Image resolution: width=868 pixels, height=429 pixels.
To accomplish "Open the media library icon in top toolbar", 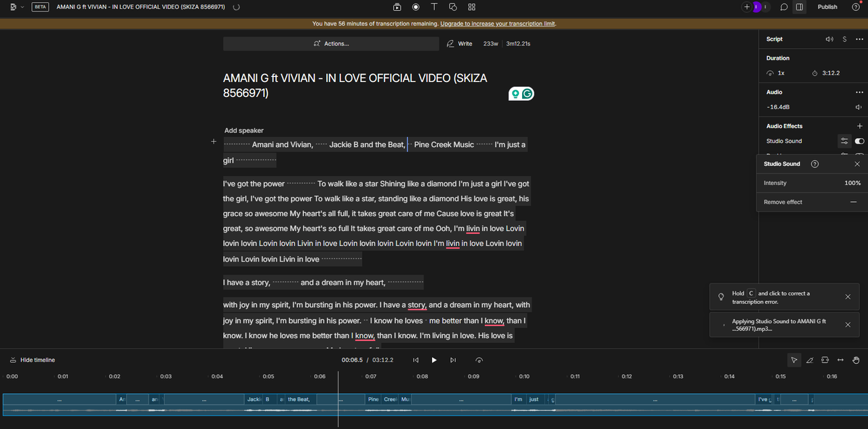I will 397,7.
